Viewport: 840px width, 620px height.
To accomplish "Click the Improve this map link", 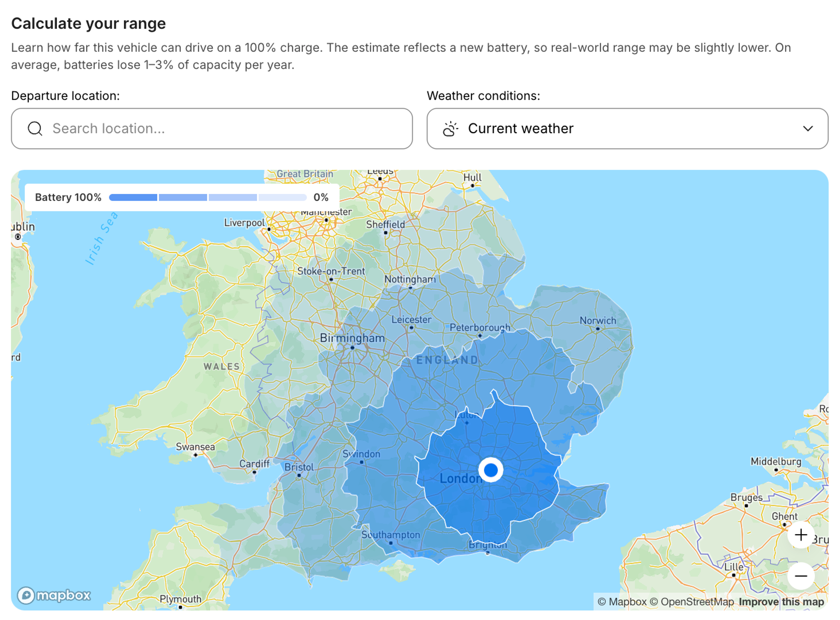I will [781, 602].
